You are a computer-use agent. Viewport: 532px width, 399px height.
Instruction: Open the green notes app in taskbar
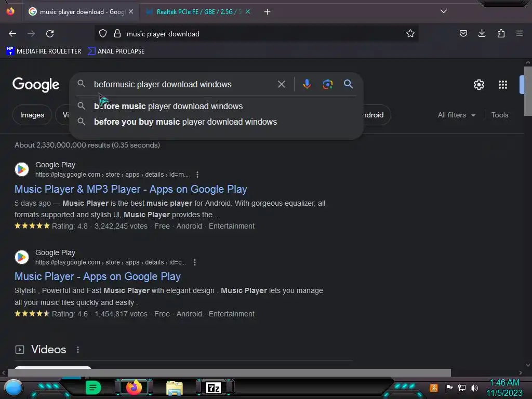93,388
